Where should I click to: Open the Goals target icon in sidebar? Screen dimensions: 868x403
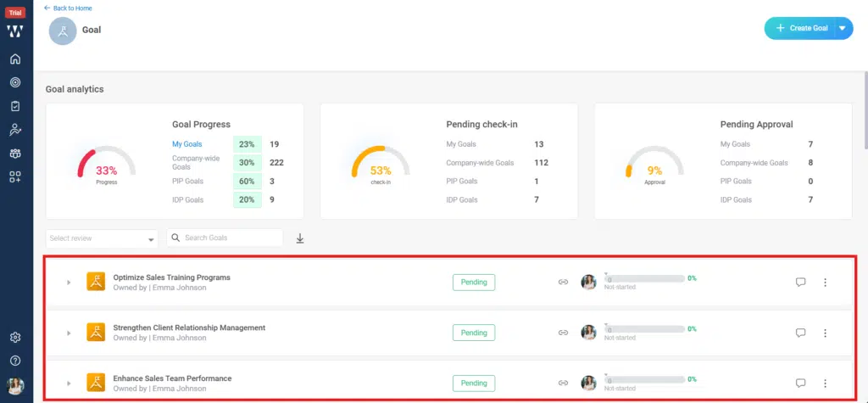(x=15, y=82)
